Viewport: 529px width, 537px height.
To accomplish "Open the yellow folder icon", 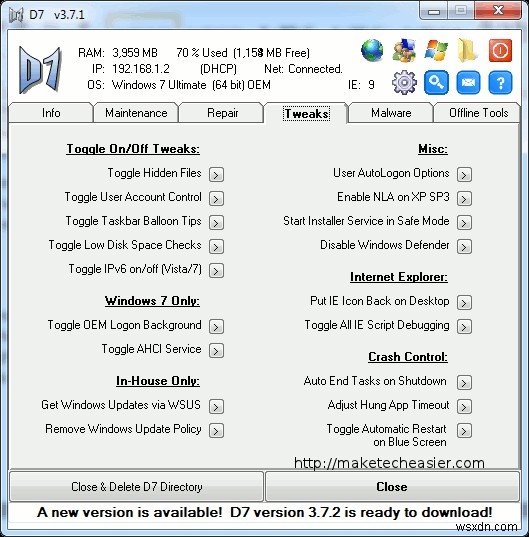I will [x=467, y=50].
